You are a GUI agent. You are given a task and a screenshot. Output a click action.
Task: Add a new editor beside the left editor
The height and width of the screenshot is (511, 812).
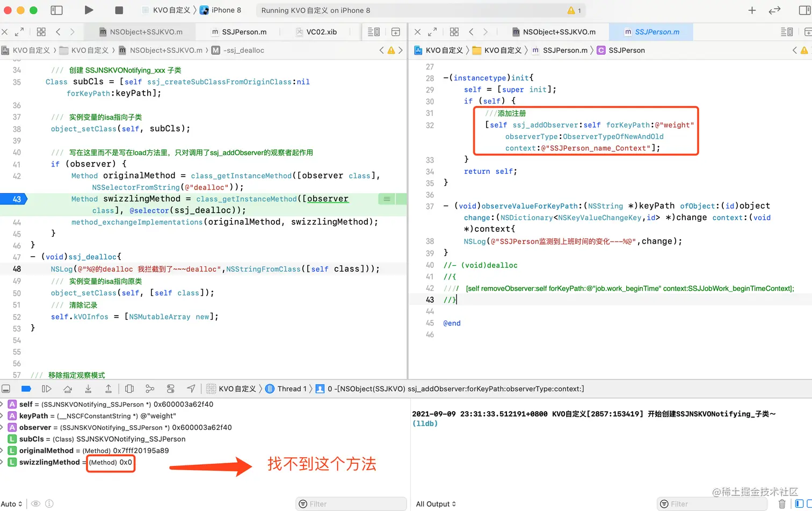(x=396, y=32)
